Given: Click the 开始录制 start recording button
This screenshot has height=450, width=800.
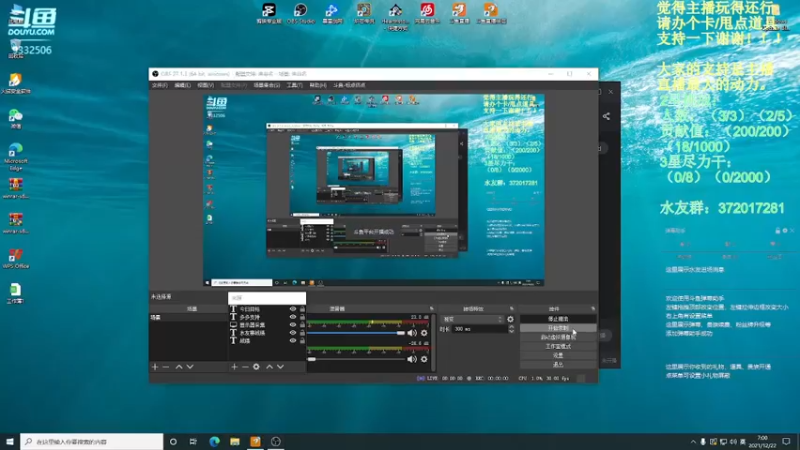Looking at the screenshot, I should [558, 328].
